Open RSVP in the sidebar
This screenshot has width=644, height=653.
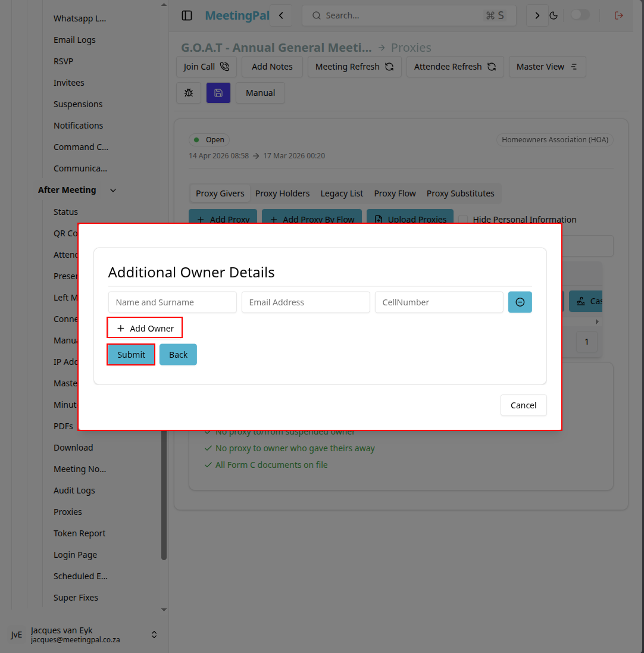pos(63,61)
